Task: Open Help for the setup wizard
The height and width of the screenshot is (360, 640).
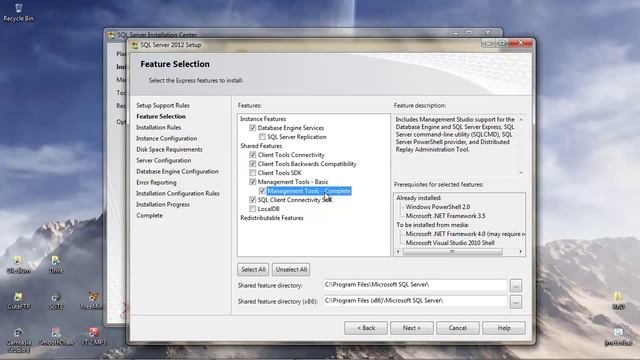Action: 504,328
